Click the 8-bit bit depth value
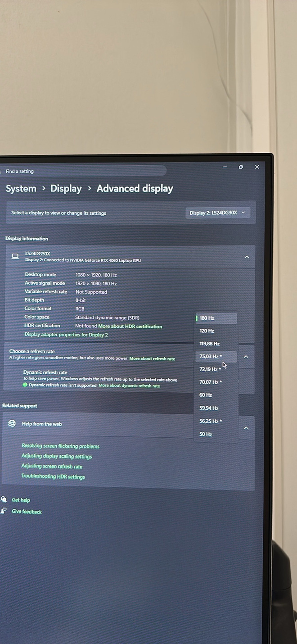Image resolution: width=297 pixels, height=644 pixels. click(81, 300)
